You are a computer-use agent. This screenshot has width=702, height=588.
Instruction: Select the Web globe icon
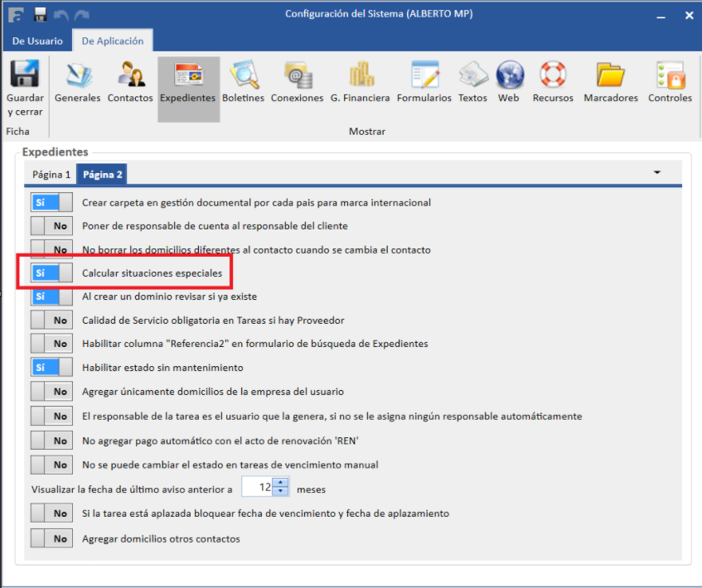[x=509, y=75]
